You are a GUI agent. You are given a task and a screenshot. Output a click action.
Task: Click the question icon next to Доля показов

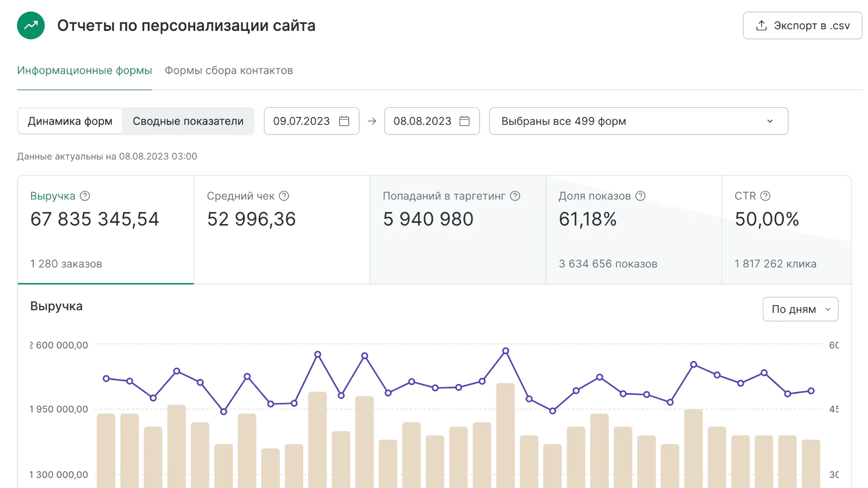pos(641,196)
